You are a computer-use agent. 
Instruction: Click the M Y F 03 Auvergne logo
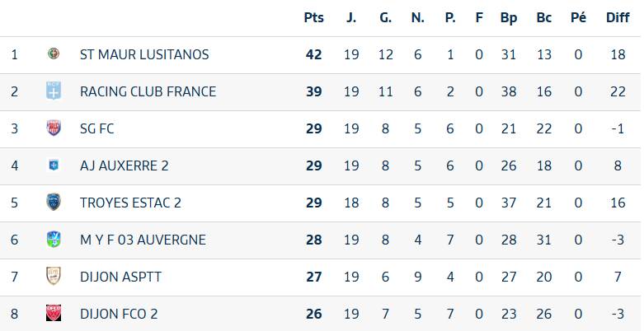tap(54, 240)
